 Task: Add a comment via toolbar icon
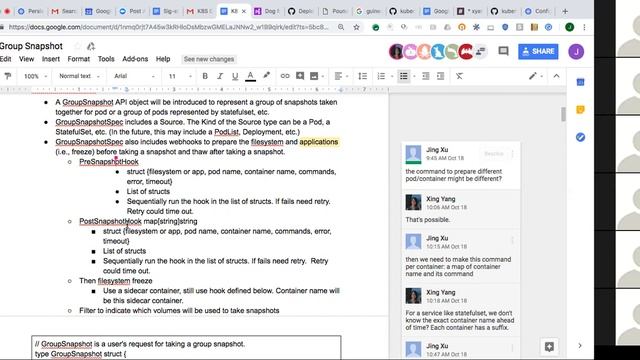click(300, 76)
